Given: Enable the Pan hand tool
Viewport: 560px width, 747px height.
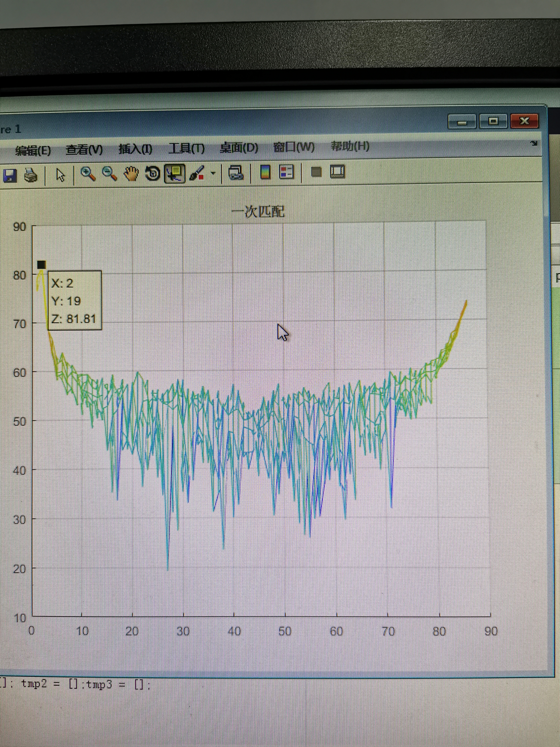Looking at the screenshot, I should 131,173.
